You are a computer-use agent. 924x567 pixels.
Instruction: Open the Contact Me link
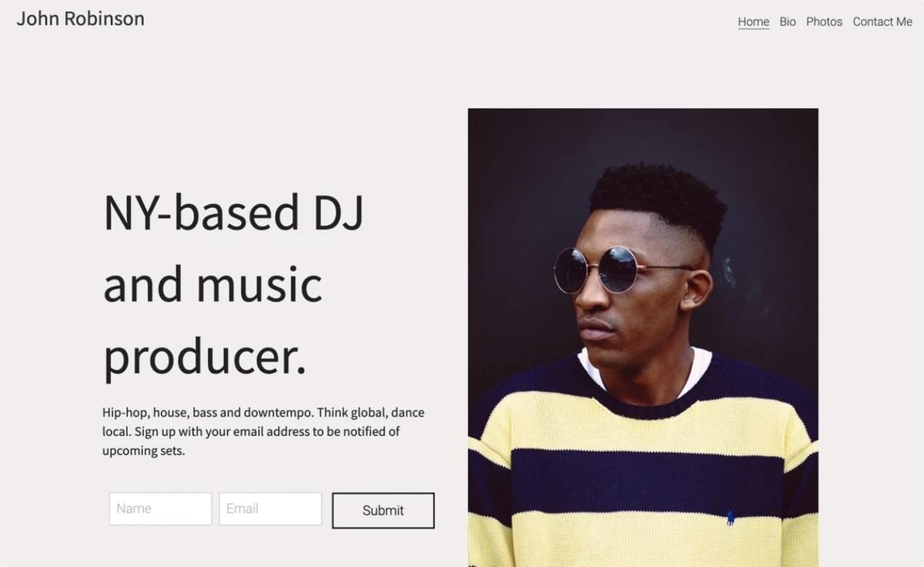point(882,22)
